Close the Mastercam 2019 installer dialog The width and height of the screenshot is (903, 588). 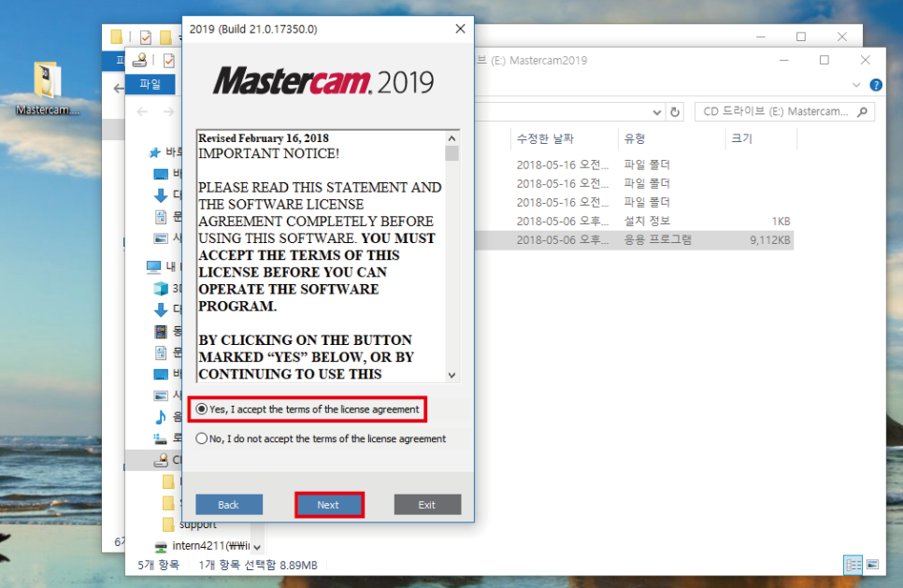click(x=460, y=29)
